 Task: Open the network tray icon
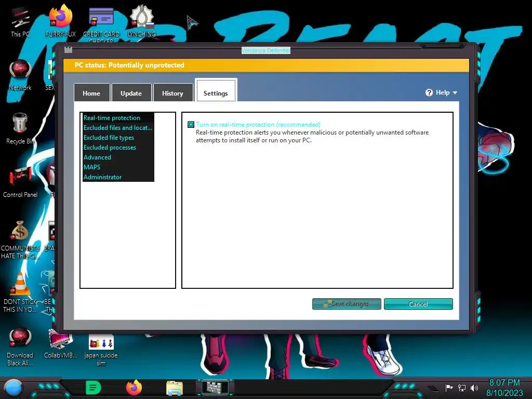pos(462,388)
